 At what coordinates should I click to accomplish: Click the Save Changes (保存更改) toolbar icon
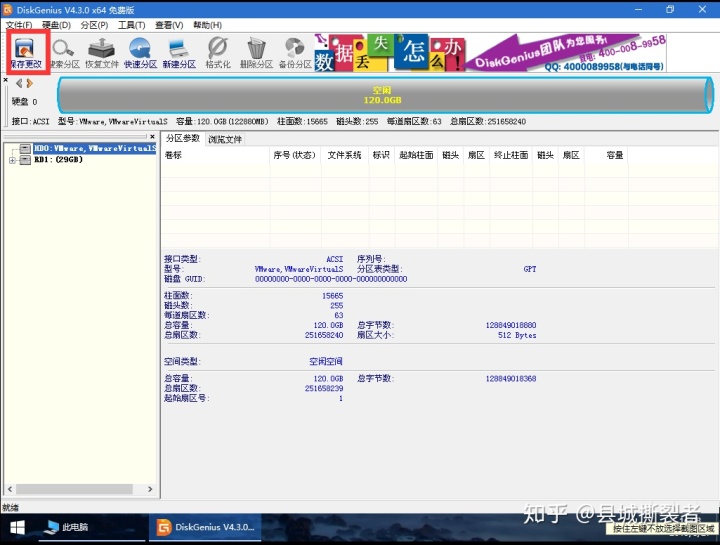pyautogui.click(x=26, y=52)
